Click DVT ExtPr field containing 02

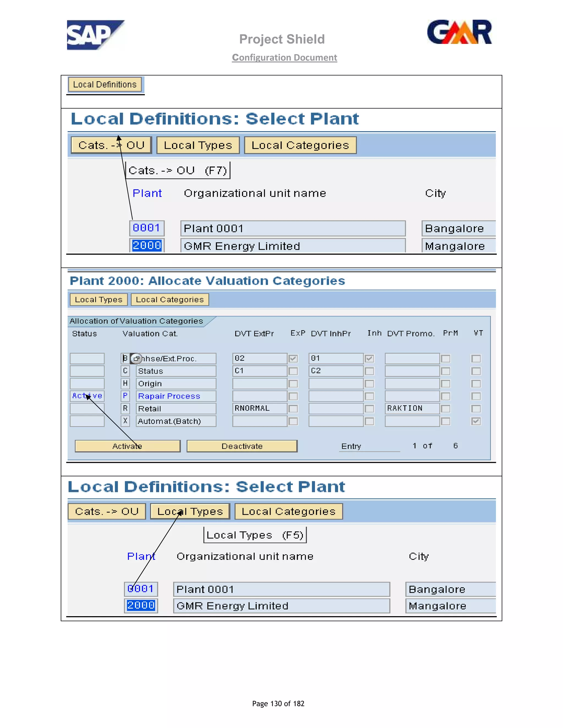point(260,358)
